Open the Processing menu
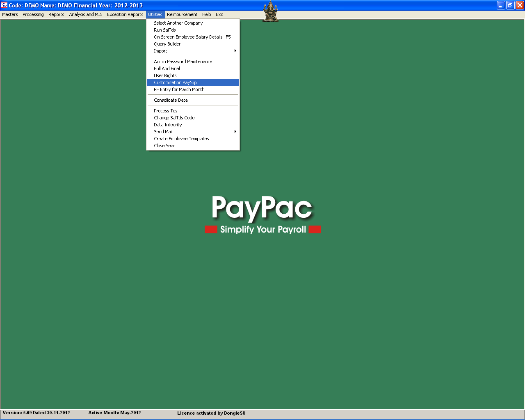The width and height of the screenshot is (525, 420). coord(33,14)
